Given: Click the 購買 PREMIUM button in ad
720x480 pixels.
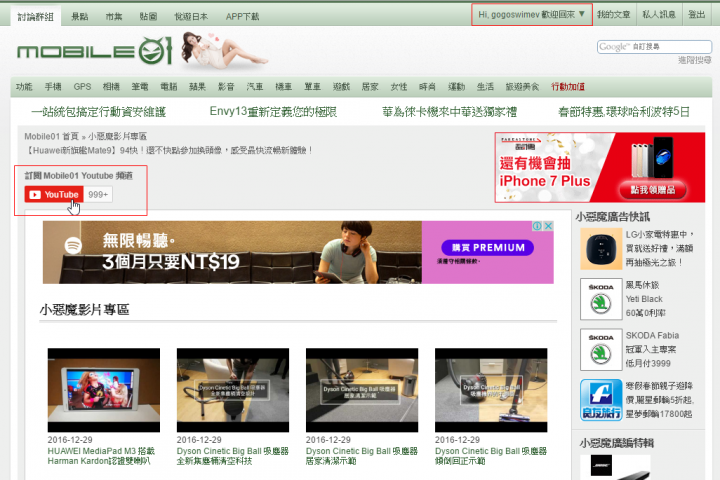Looking at the screenshot, I should click(x=487, y=248).
